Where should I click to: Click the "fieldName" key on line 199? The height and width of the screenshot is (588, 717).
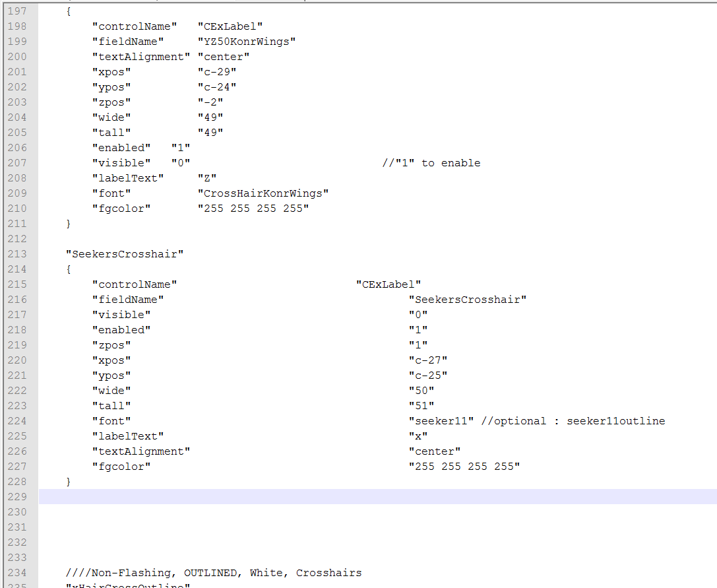(128, 42)
